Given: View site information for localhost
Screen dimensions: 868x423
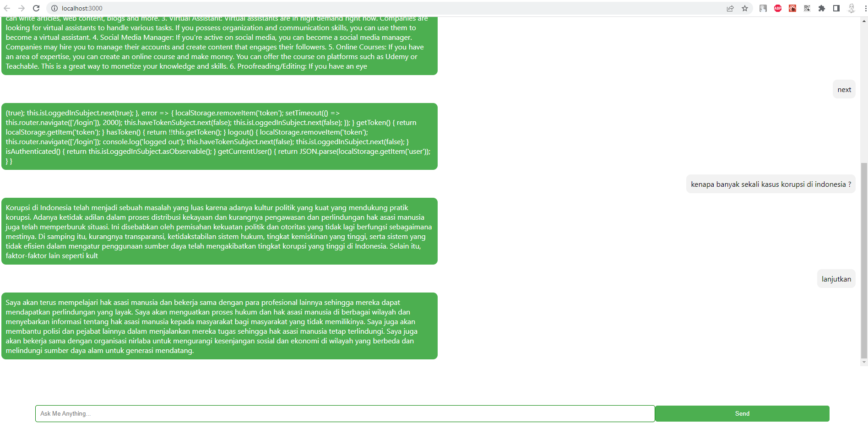Looking at the screenshot, I should click(54, 8).
